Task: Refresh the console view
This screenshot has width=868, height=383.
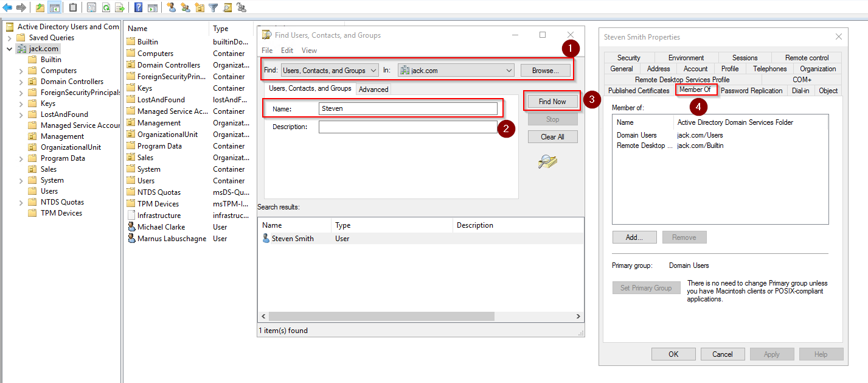Action: (106, 7)
